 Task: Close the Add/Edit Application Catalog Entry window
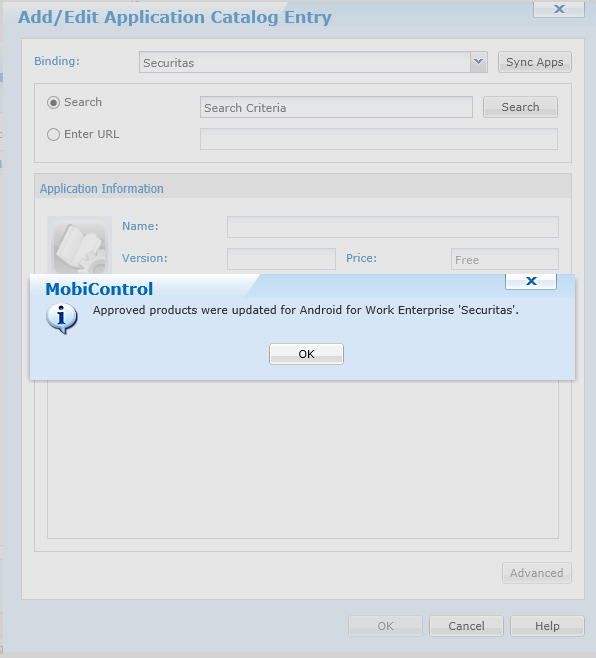[x=559, y=9]
